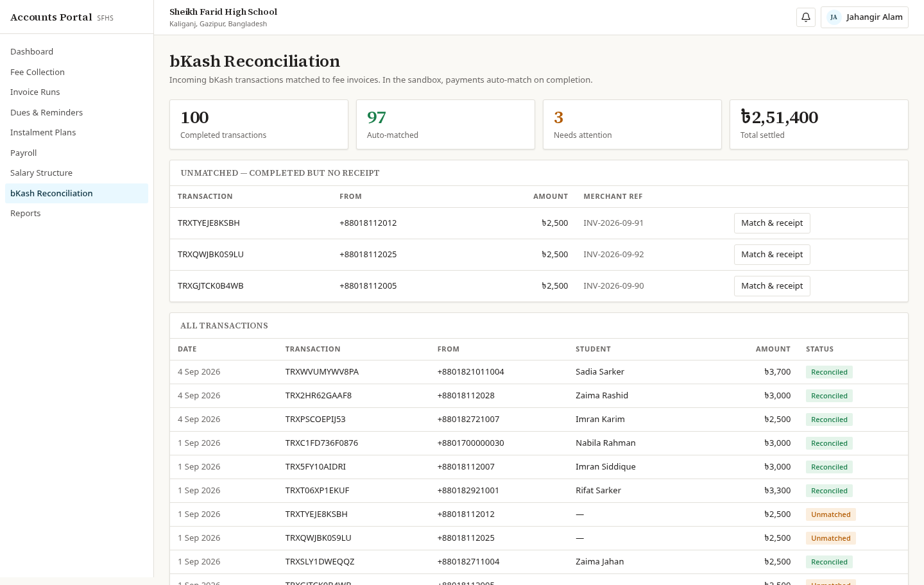The height and width of the screenshot is (585, 924).
Task: Go to Payroll
Action: coord(76,153)
